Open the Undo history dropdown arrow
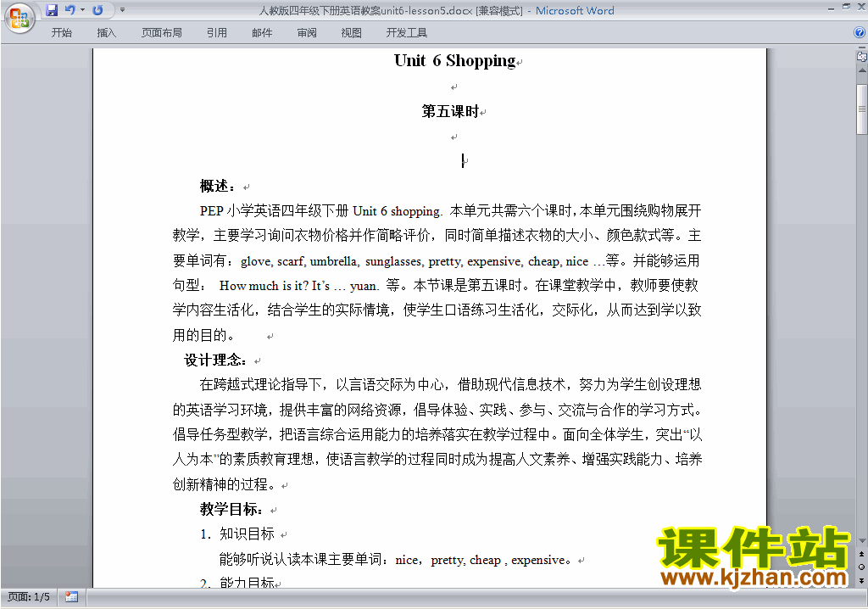The height and width of the screenshot is (609, 868). [82, 10]
